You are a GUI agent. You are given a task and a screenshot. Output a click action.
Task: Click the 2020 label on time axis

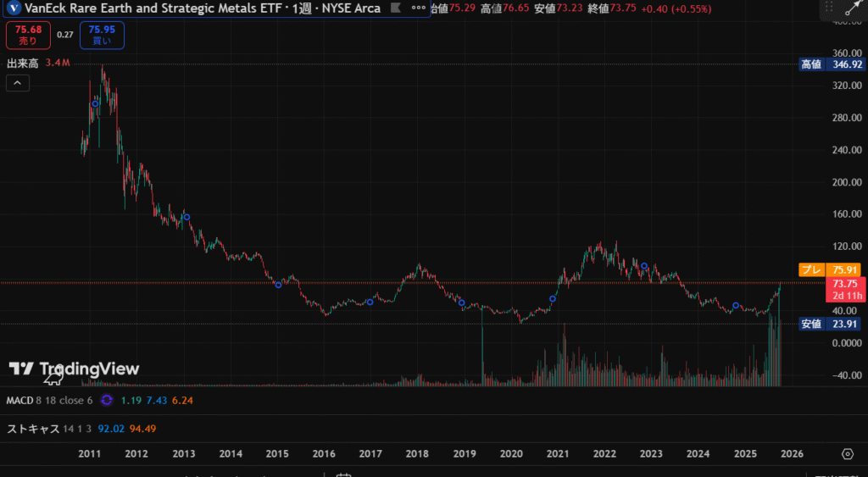click(x=510, y=454)
